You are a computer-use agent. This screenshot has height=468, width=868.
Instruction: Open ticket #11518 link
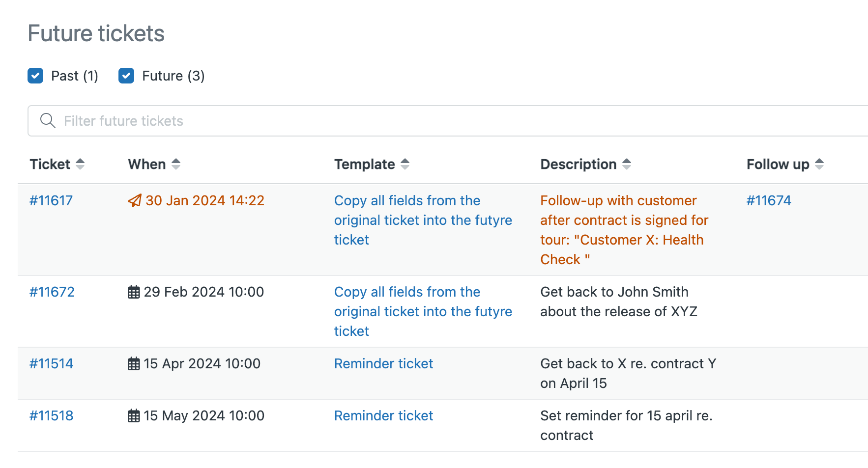coord(52,415)
